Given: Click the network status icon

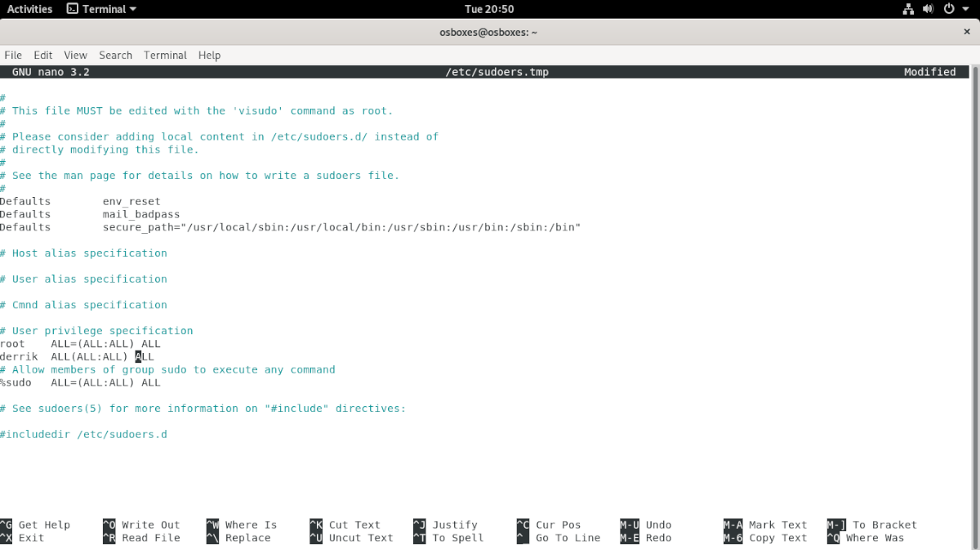Looking at the screenshot, I should click(908, 9).
